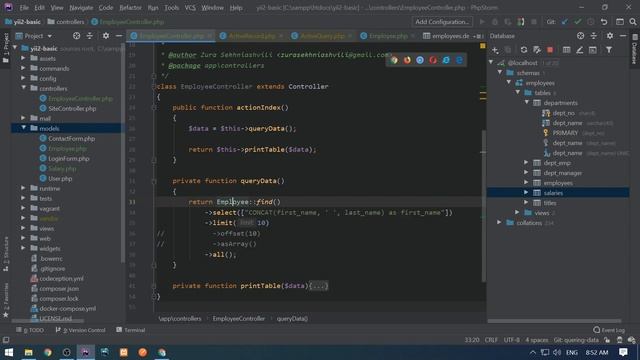Refresh the Database panel
The width and height of the screenshot is (640, 360).
pyautogui.click(x=524, y=50)
